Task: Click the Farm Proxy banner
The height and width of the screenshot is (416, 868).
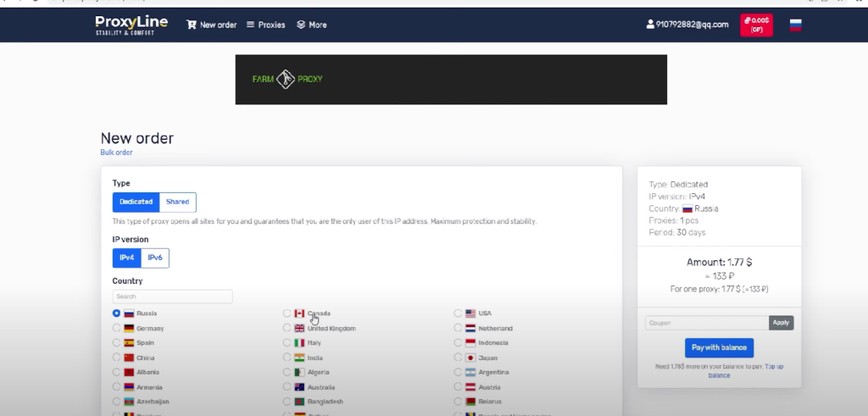Action: [x=451, y=79]
